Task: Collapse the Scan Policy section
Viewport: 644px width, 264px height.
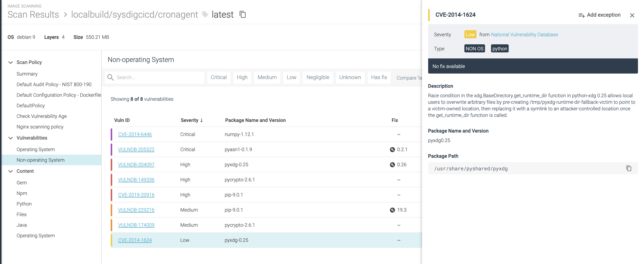Action: point(11,62)
